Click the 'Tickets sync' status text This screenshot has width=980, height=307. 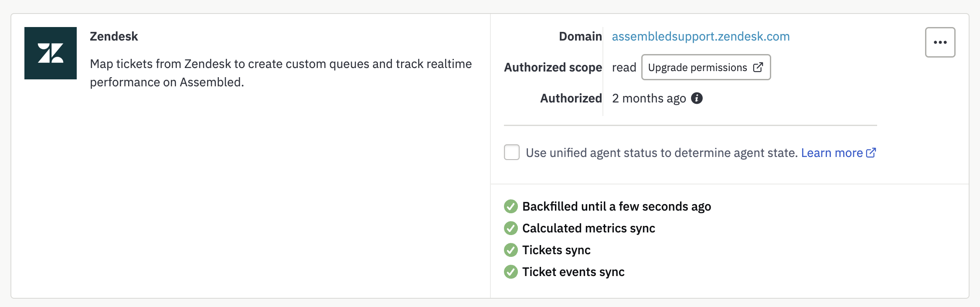(556, 250)
